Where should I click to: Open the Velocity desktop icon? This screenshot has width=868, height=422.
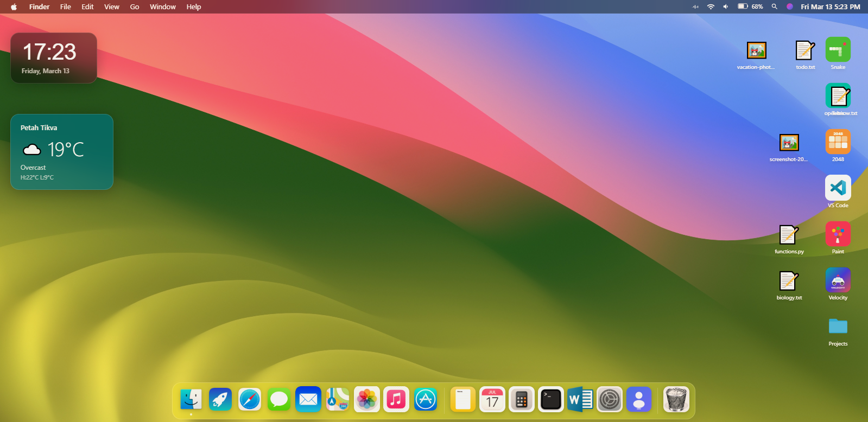pos(838,280)
